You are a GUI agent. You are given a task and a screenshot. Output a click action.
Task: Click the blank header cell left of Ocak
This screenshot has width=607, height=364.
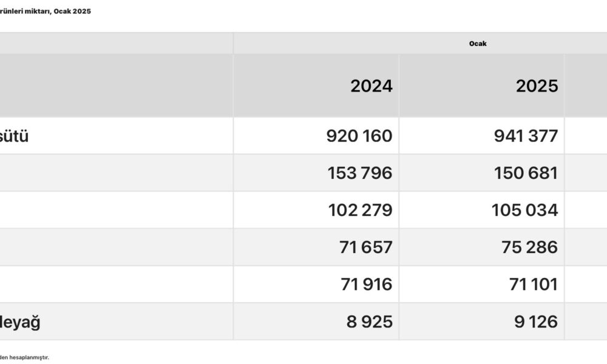(x=115, y=44)
